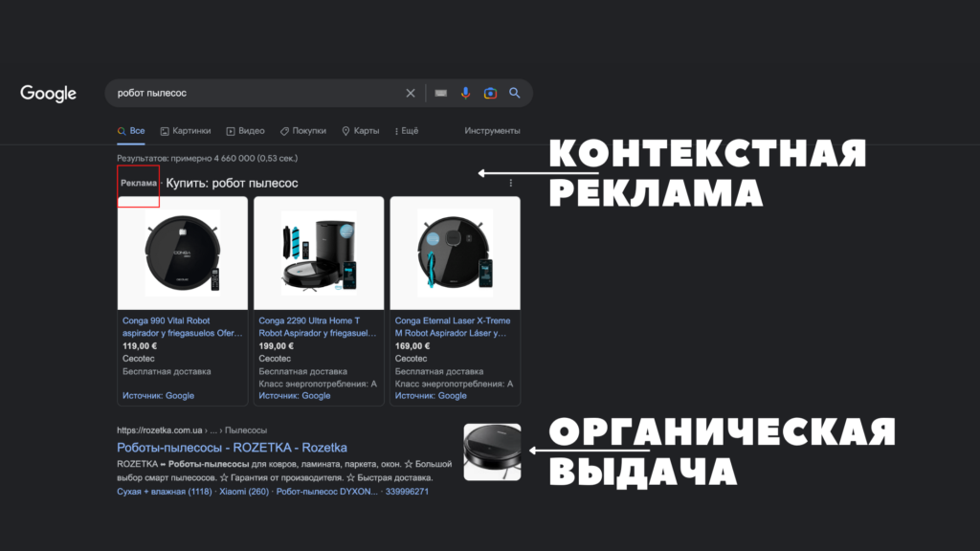980x551 pixels.
Task: Start voice search with the microphone icon
Action: click(x=466, y=93)
